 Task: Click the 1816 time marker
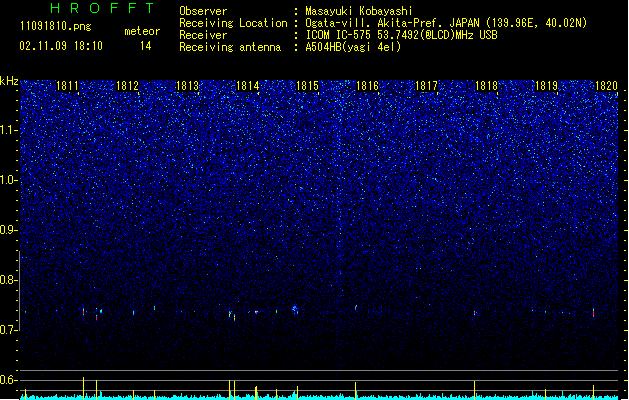click(367, 85)
